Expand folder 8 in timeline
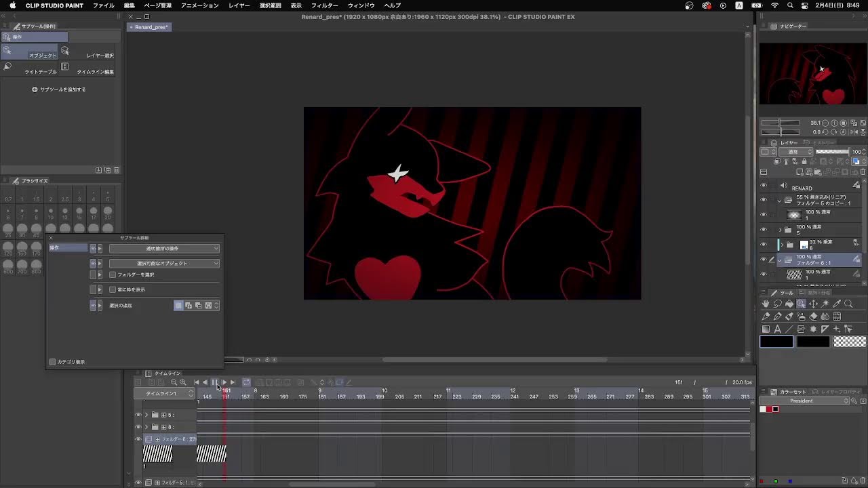 click(x=146, y=427)
